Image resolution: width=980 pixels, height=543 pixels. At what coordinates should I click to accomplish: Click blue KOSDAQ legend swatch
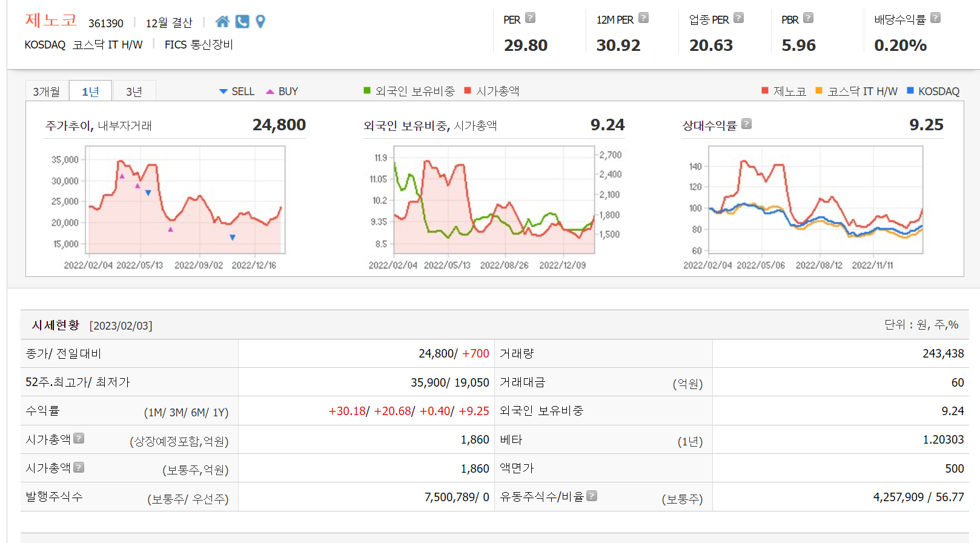(910, 91)
